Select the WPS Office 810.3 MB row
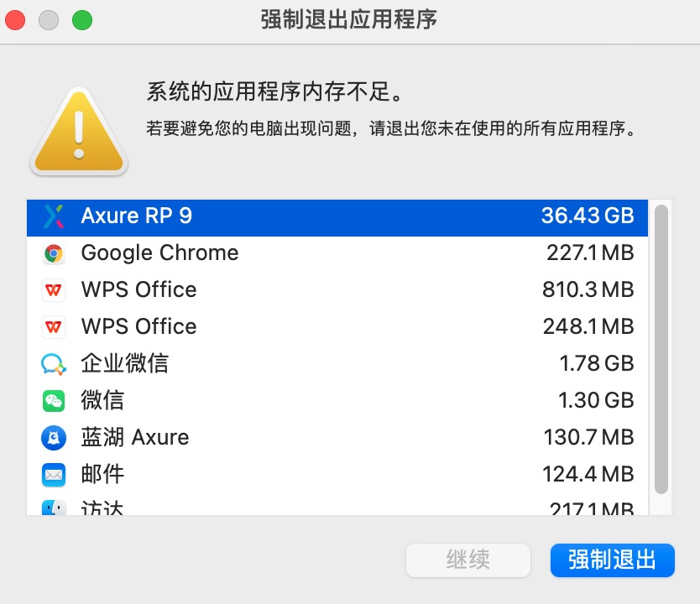 click(x=336, y=290)
